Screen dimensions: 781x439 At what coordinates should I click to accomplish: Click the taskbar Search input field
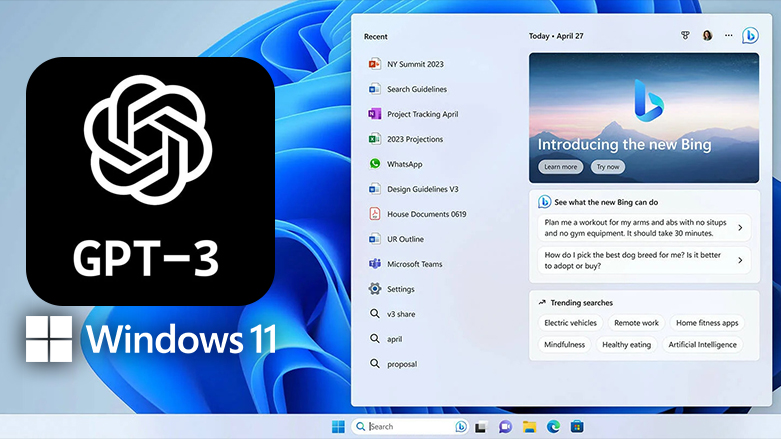410,427
